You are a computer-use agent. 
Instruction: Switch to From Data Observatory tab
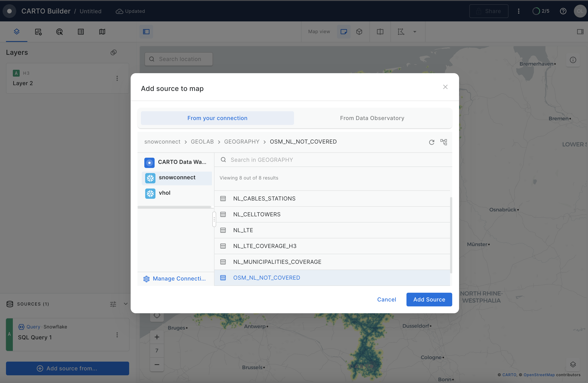(x=372, y=118)
